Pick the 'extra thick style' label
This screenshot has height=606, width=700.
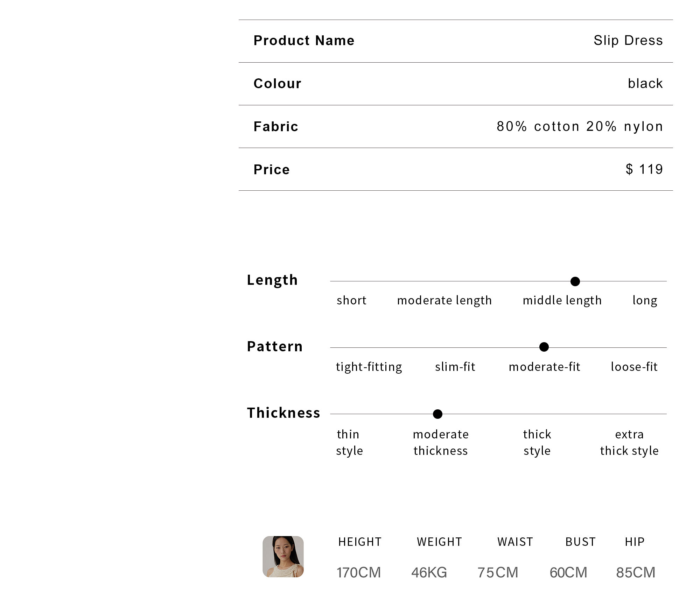pyautogui.click(x=629, y=443)
